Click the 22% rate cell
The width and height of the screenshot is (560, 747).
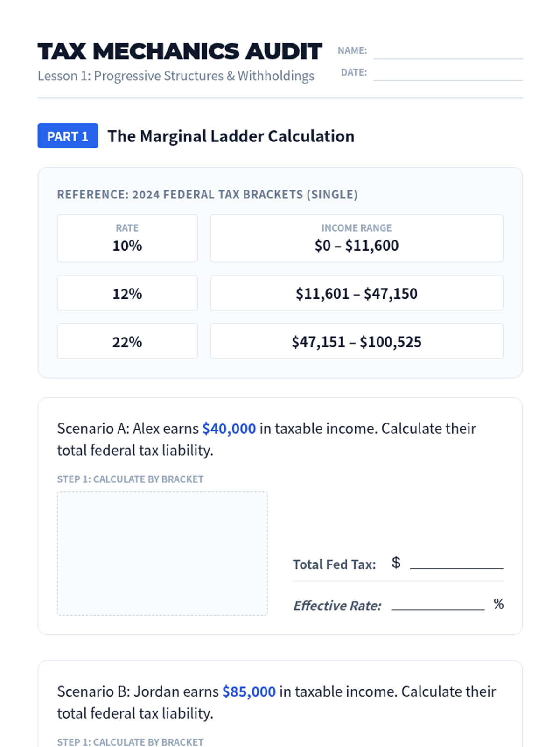point(127,341)
